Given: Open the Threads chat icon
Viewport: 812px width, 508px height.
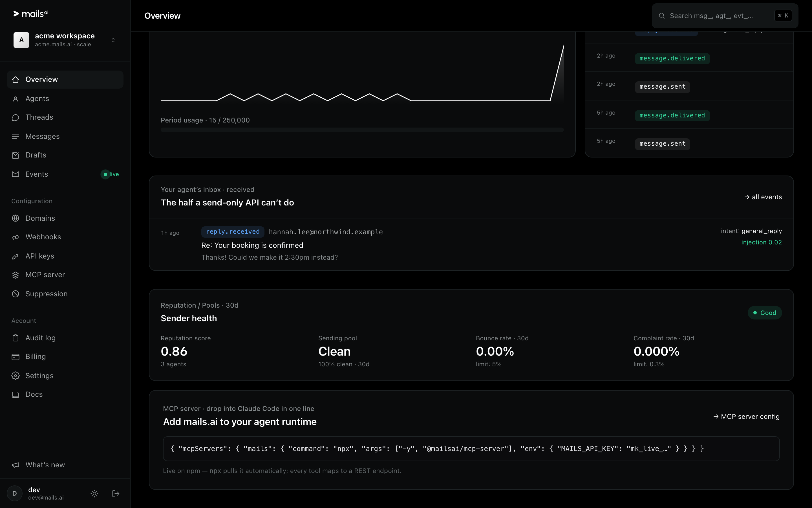Looking at the screenshot, I should coord(16,117).
